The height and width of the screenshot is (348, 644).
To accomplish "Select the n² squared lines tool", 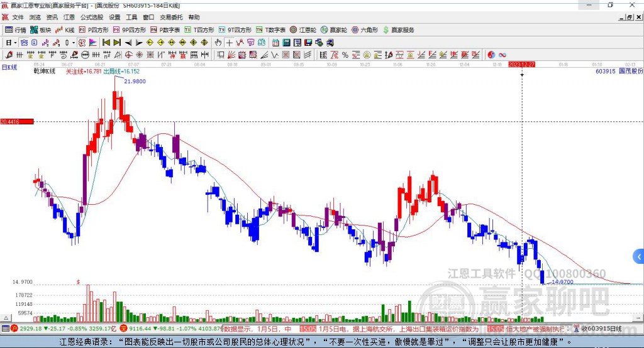I will point(107,55).
